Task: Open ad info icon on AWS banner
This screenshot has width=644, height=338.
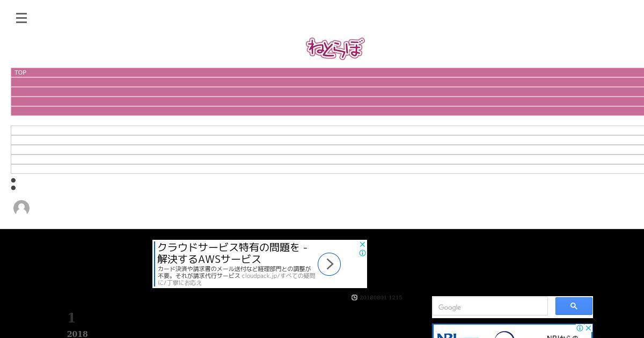Action: [362, 253]
